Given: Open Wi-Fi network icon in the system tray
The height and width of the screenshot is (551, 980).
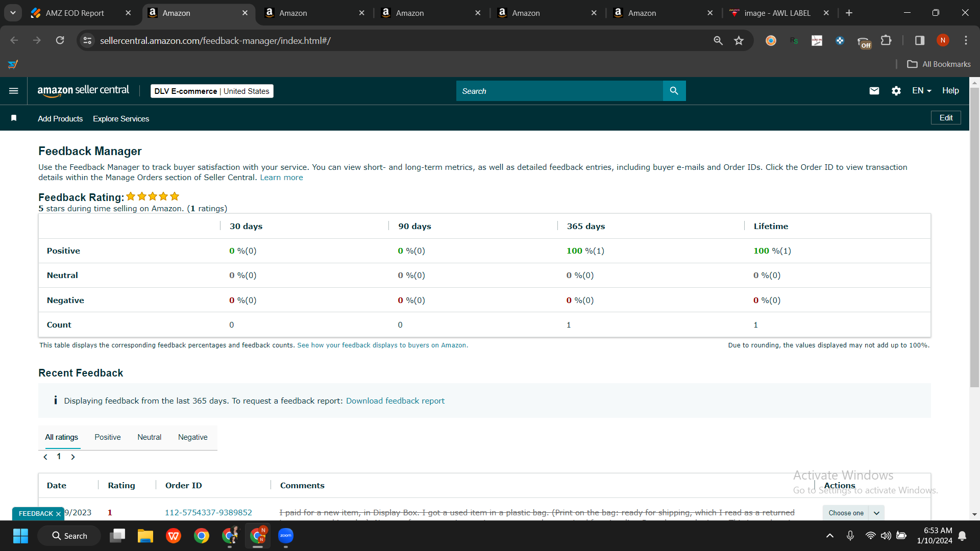Looking at the screenshot, I should [870, 536].
